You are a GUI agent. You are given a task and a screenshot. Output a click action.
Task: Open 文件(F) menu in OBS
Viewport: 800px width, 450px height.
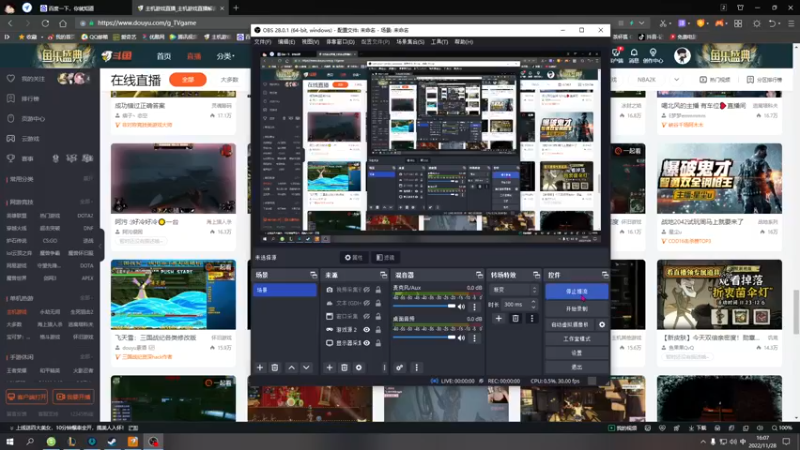pos(263,42)
